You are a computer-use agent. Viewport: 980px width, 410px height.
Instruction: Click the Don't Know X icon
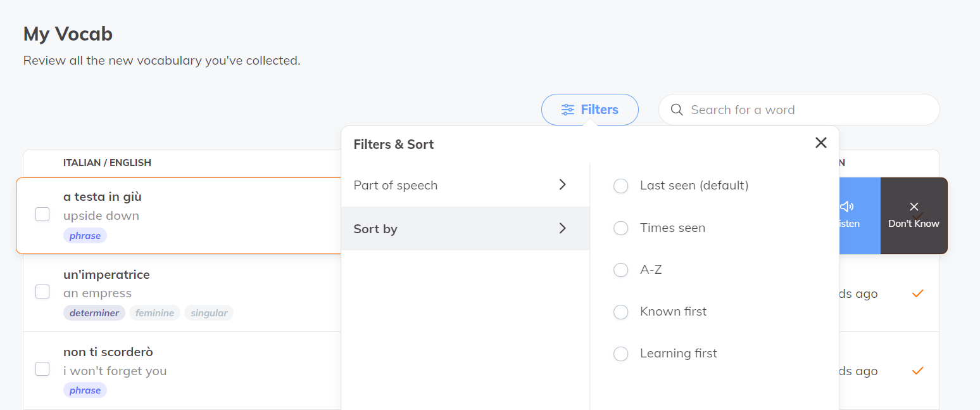914,207
